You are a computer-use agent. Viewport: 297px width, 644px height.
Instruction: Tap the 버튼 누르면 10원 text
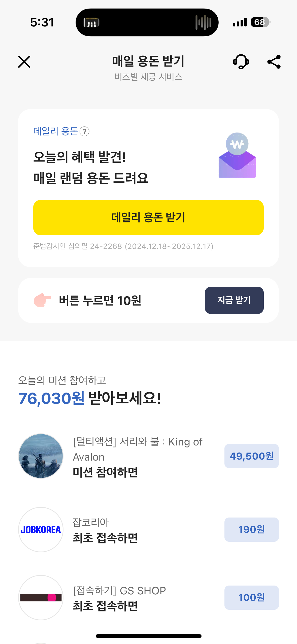click(100, 300)
